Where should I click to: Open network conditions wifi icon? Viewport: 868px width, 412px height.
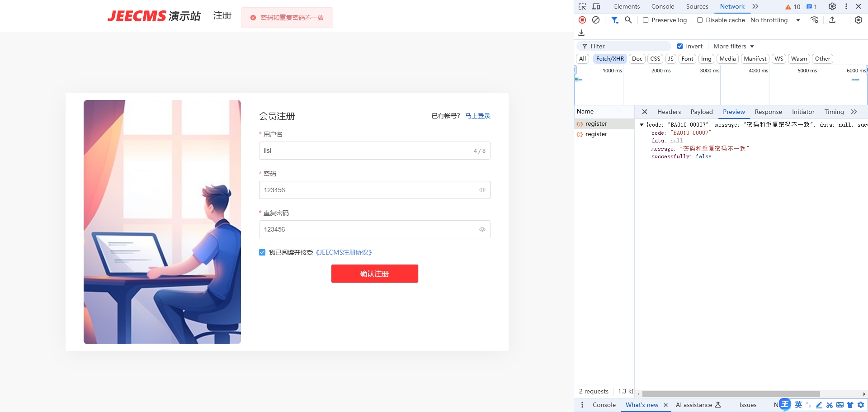(x=814, y=20)
